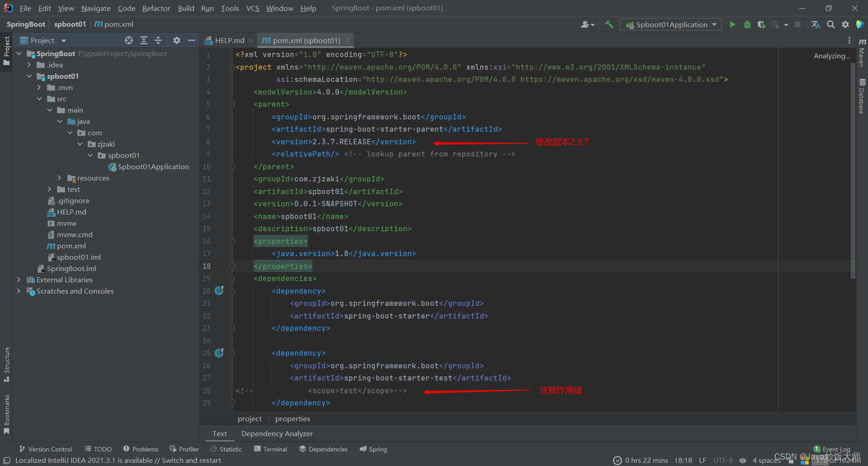
Task: Open the Refactor menu
Action: pos(156,8)
